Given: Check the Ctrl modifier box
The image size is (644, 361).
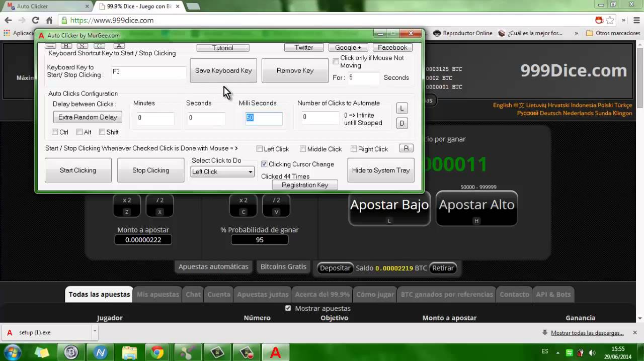Looking at the screenshot, I should point(55,132).
